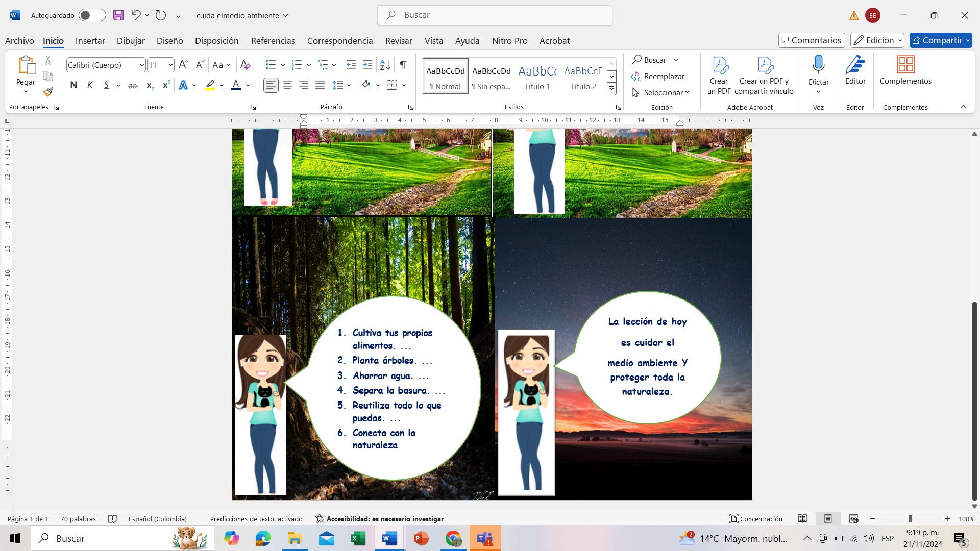Click the Format Painter brush icon

48,92
